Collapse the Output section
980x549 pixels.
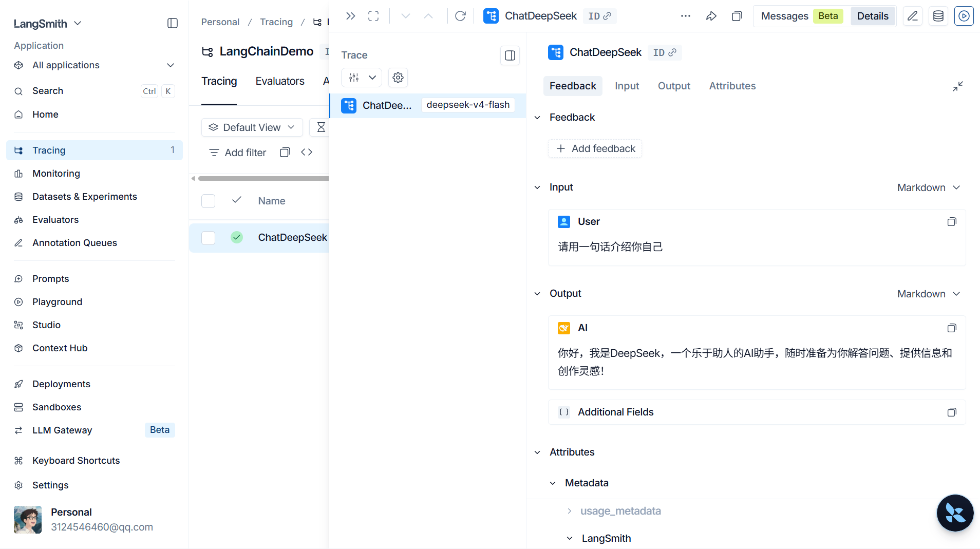(x=537, y=294)
